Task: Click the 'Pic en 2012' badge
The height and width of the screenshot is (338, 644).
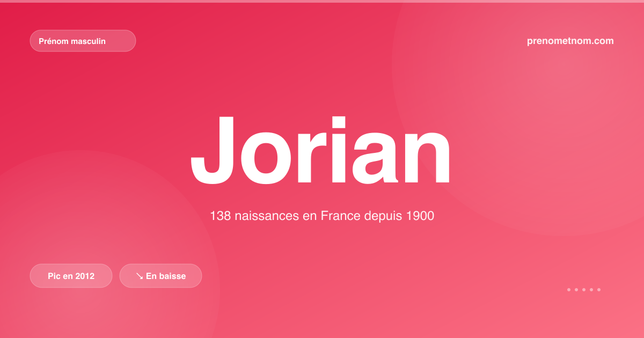Action: pyautogui.click(x=71, y=276)
